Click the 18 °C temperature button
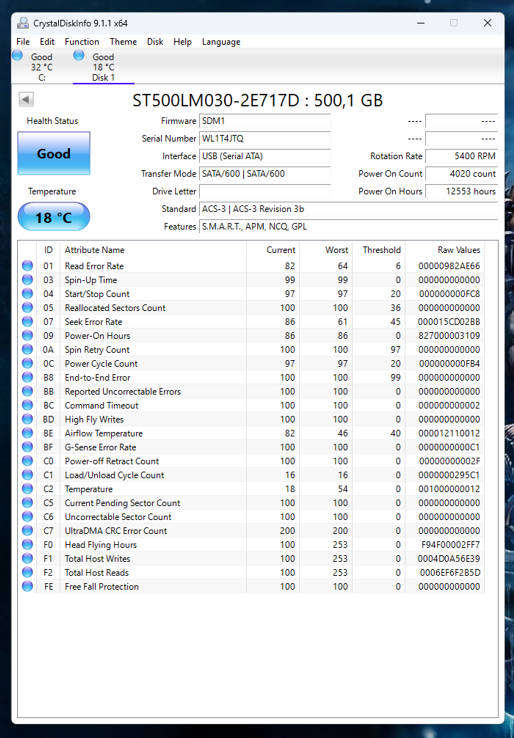This screenshot has height=738, width=514. 54,217
